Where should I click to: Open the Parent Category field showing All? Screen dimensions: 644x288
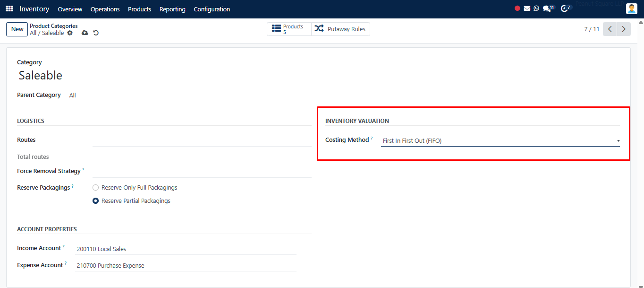click(x=105, y=95)
